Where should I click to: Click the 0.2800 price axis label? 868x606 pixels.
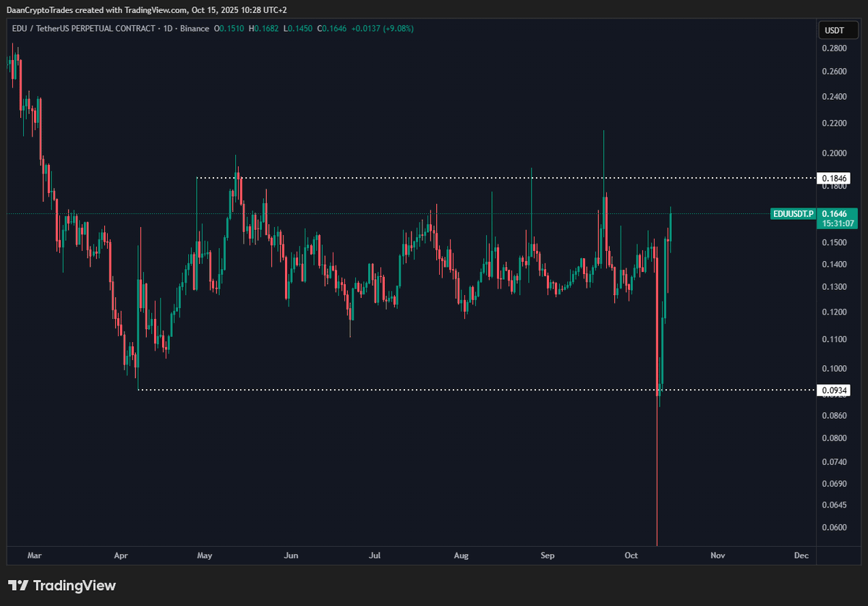pyautogui.click(x=834, y=48)
